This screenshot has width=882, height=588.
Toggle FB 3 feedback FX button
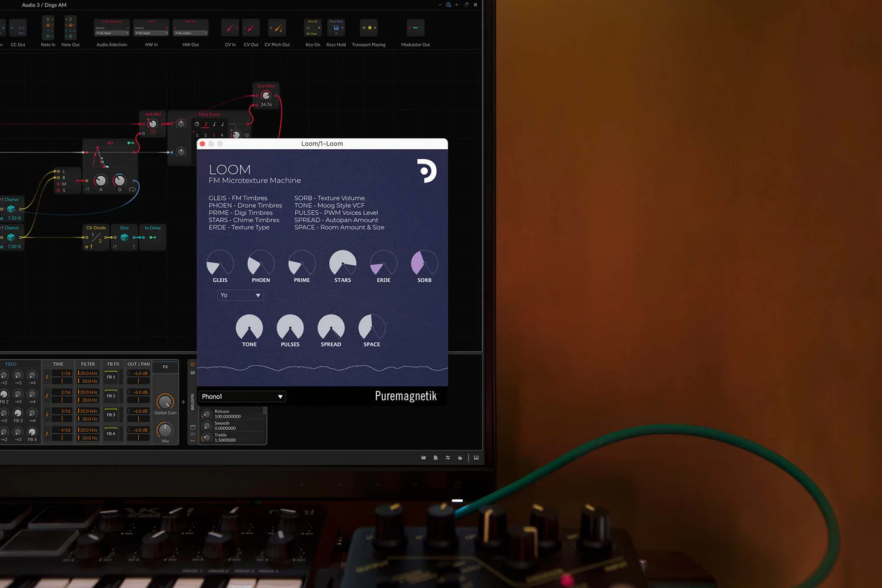(x=111, y=414)
